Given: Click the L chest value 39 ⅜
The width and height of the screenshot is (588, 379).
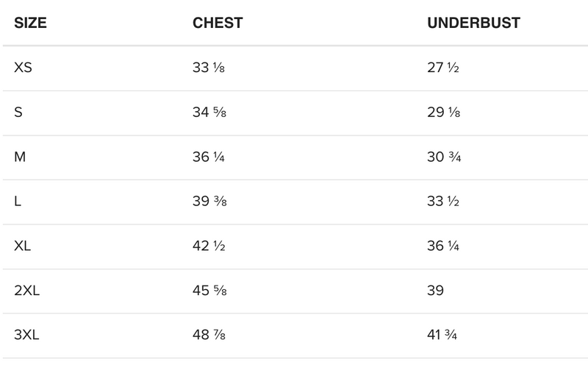Looking at the screenshot, I should 209,202.
